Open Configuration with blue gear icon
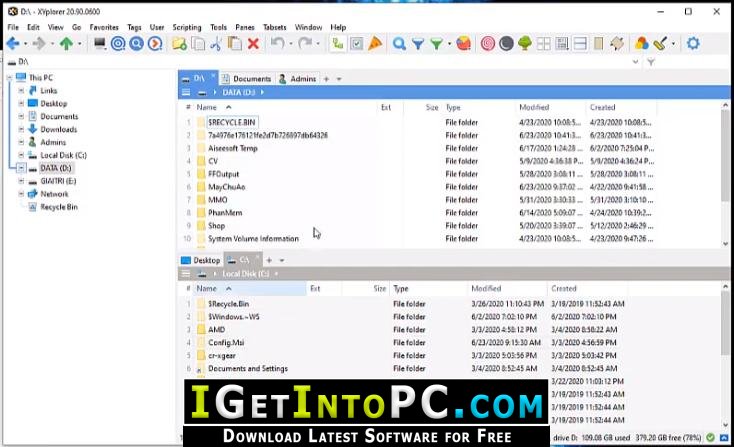 [692, 44]
